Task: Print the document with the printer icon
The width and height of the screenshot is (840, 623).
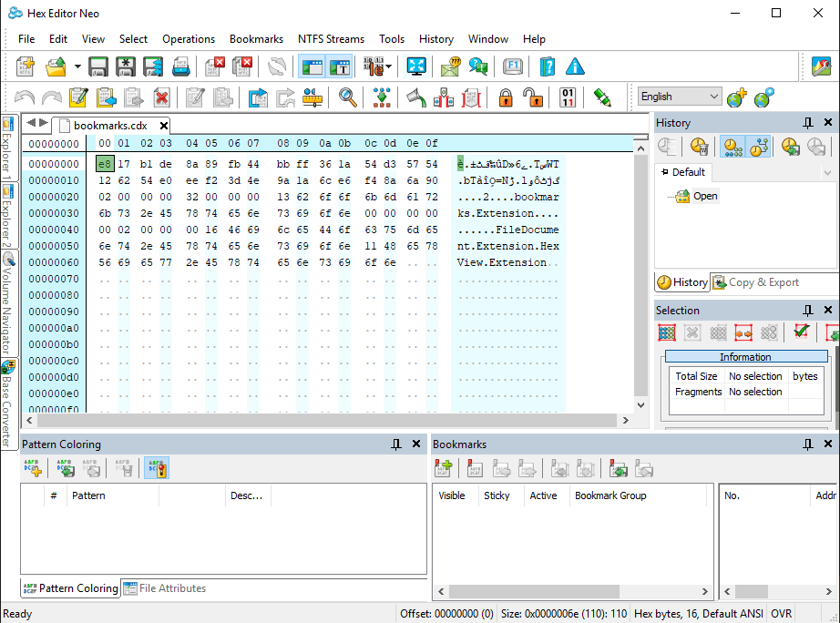Action: click(181, 66)
